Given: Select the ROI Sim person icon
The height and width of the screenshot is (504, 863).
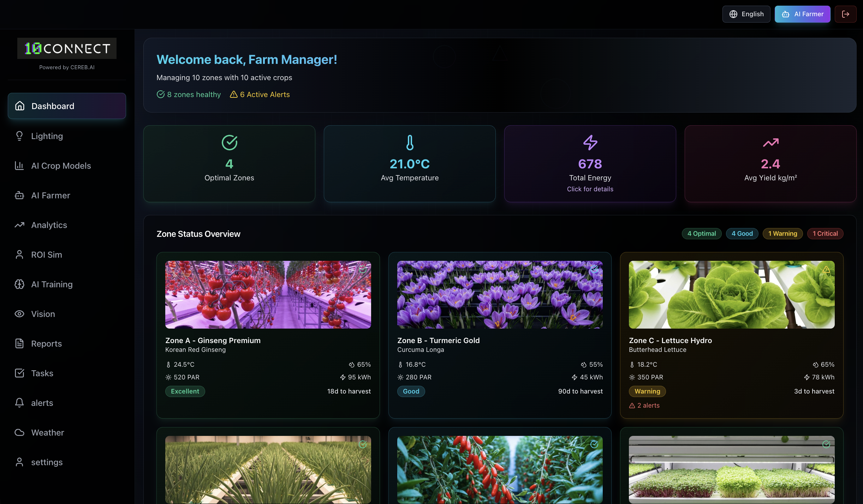Looking at the screenshot, I should point(19,254).
